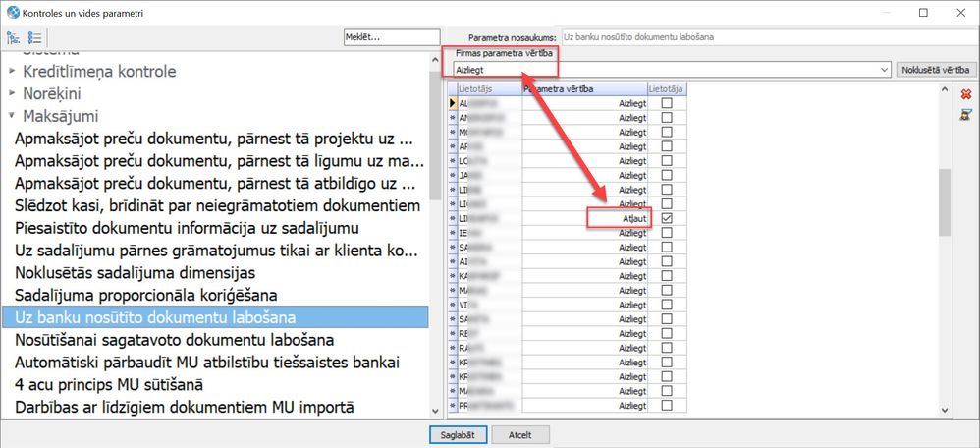Tick the Lietotāja checkbox for user RE
Viewport: 980px width, 448px height.
[667, 333]
